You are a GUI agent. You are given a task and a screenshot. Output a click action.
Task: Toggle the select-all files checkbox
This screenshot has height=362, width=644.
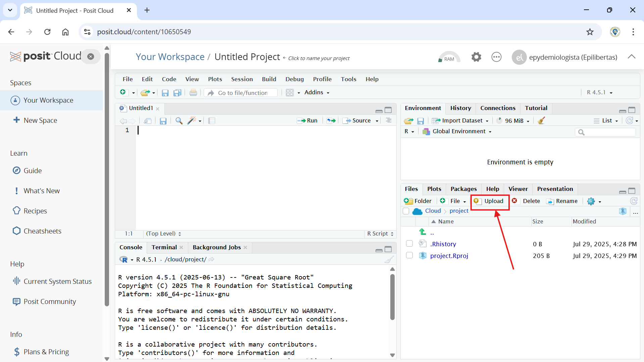406,211
